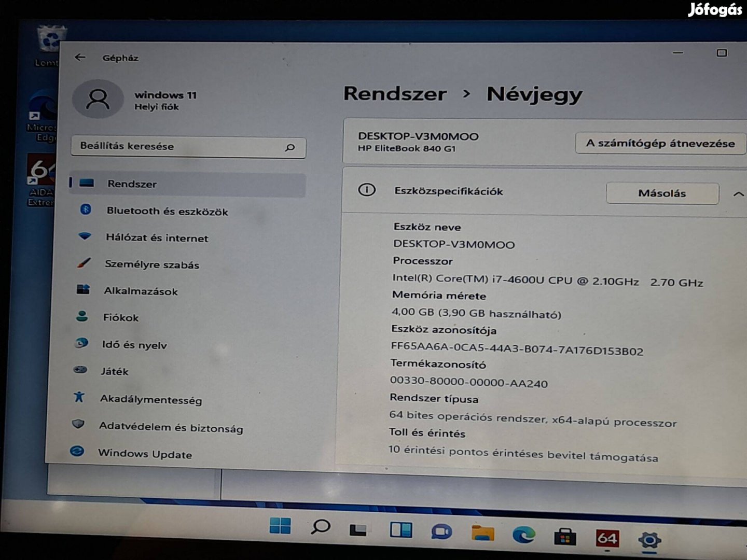The image size is (747, 560).
Task: Click device name DESKTOP-V3M0MOO under Eszköz neve
Action: pyautogui.click(x=454, y=244)
